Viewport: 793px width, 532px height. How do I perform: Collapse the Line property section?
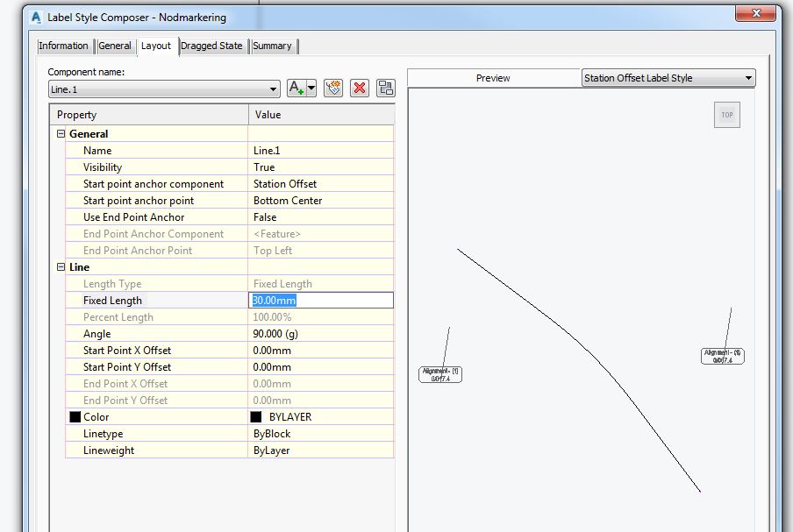pos(60,266)
